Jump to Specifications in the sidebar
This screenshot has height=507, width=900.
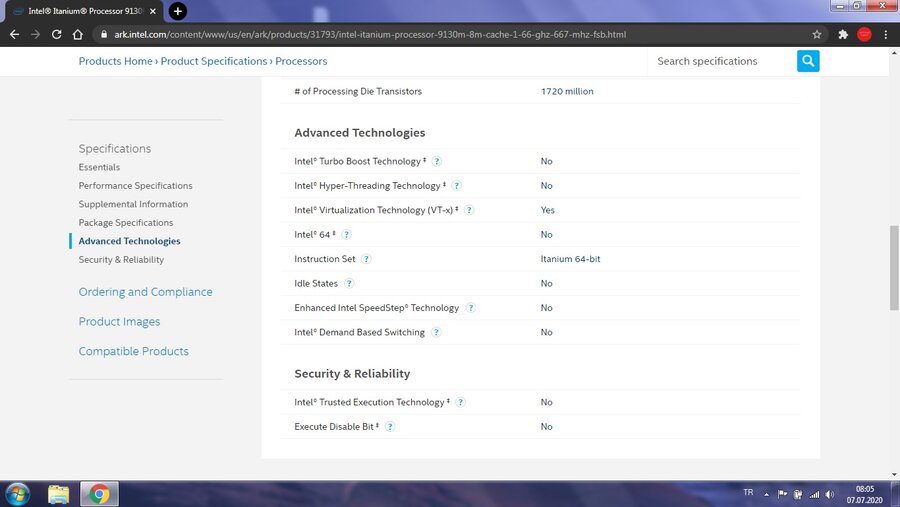point(115,148)
